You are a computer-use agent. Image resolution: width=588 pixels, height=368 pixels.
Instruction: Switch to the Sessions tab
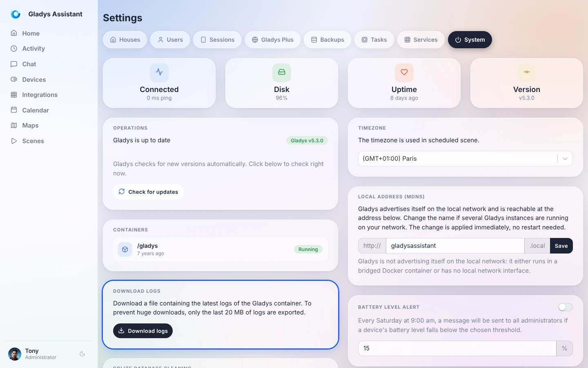[217, 40]
